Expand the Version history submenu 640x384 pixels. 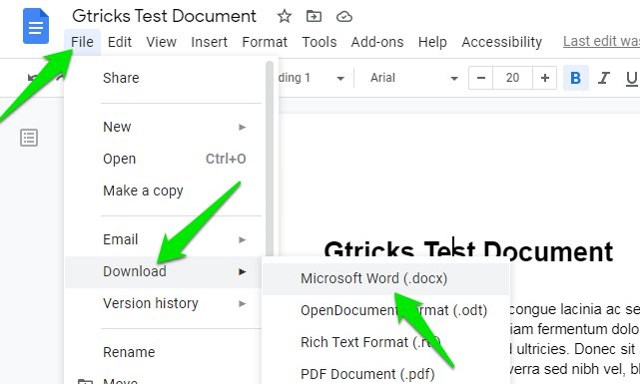pos(174,303)
